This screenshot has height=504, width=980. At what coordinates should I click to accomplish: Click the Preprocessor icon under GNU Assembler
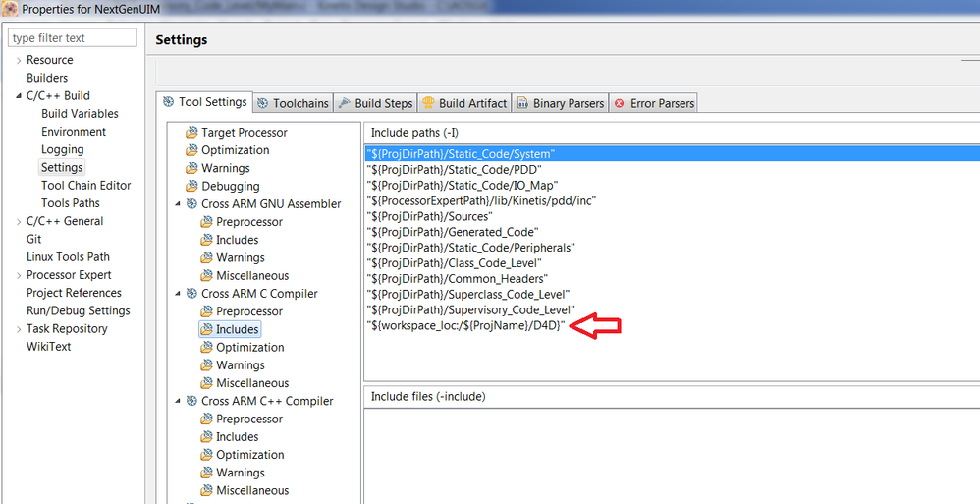207,222
